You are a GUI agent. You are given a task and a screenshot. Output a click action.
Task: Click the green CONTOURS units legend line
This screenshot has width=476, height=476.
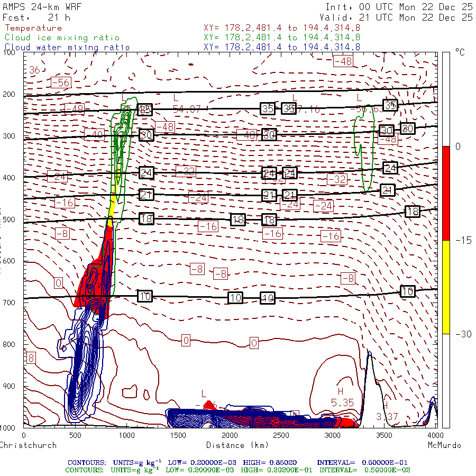point(237,470)
